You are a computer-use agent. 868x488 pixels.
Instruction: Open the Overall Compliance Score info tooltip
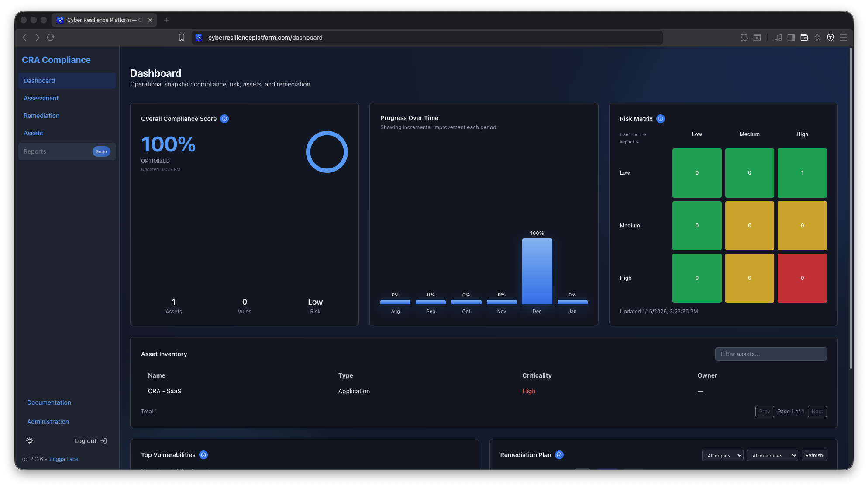pyautogui.click(x=224, y=118)
